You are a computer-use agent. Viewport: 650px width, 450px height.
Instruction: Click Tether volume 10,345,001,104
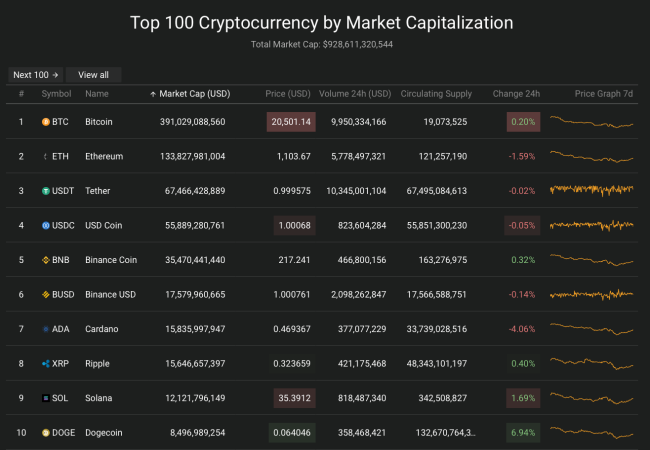[x=356, y=191]
